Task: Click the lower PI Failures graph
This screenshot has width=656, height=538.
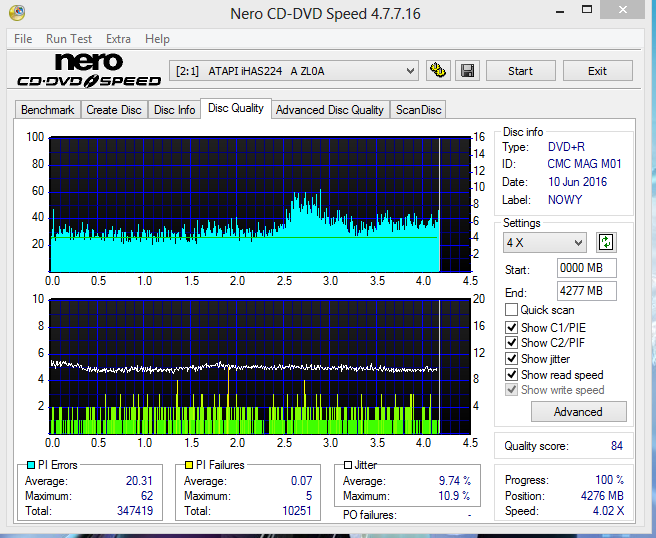Action: 260,366
